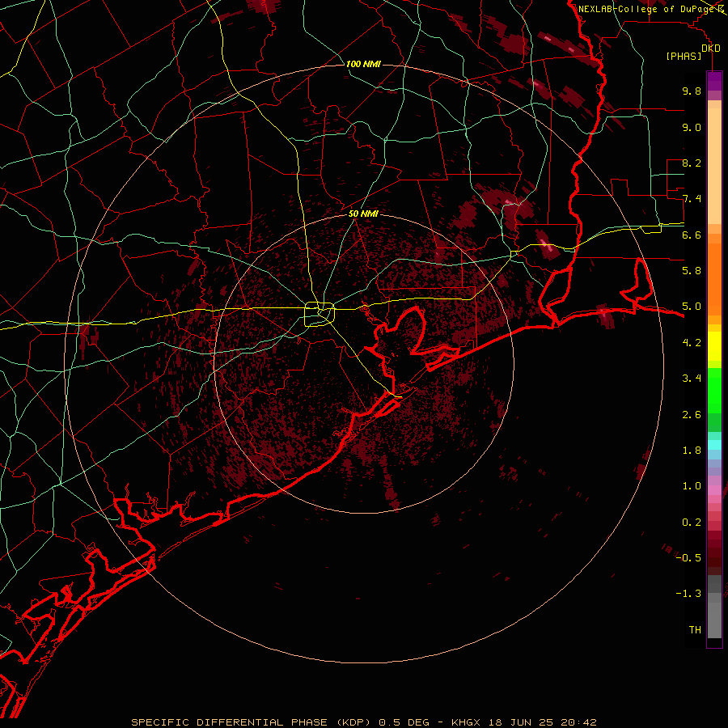Select the 7.4 scale value
This screenshot has height=728, width=728.
coord(692,199)
